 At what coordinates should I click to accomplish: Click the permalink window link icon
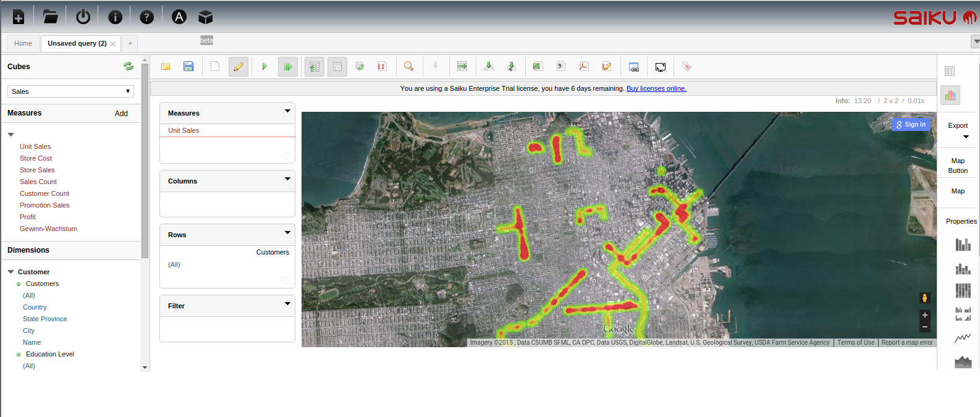pos(633,67)
